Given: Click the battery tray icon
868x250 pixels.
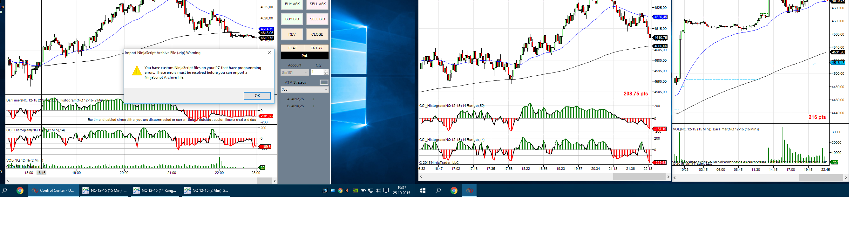Looking at the screenshot, I should (363, 191).
